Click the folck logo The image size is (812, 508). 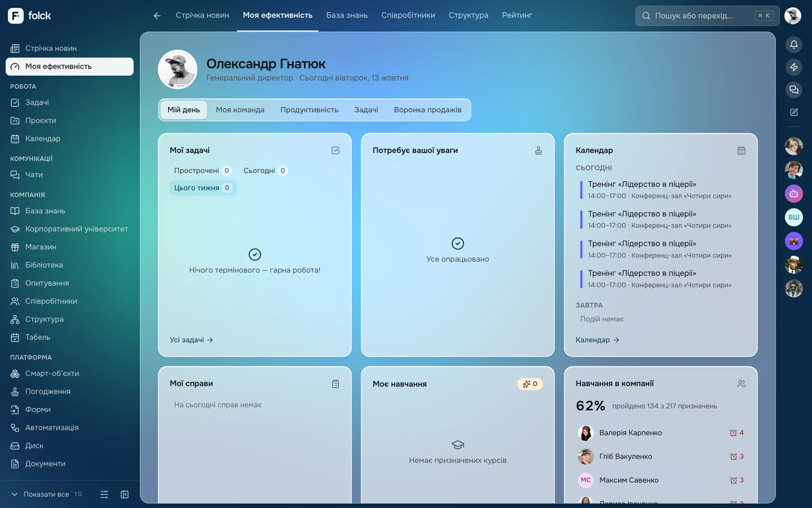[29, 16]
